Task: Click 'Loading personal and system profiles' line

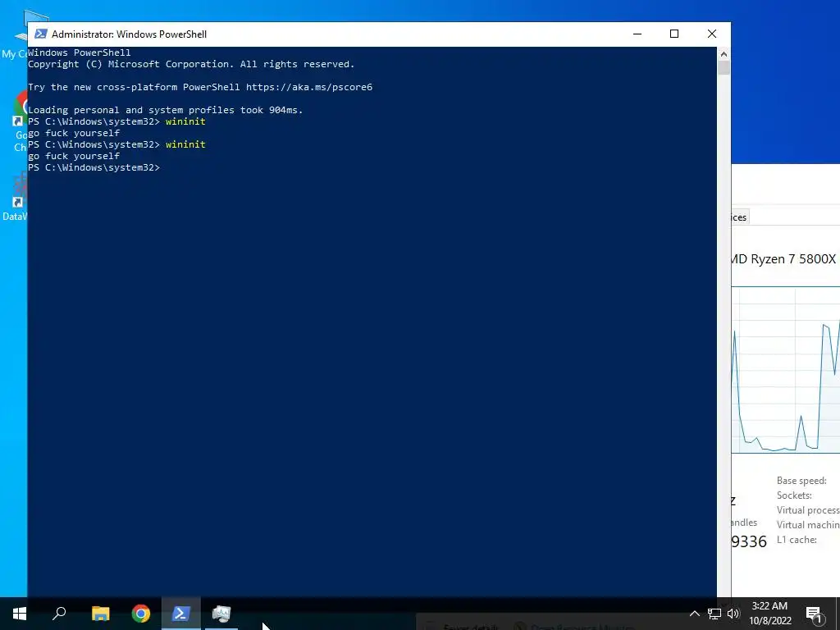Action: click(165, 110)
